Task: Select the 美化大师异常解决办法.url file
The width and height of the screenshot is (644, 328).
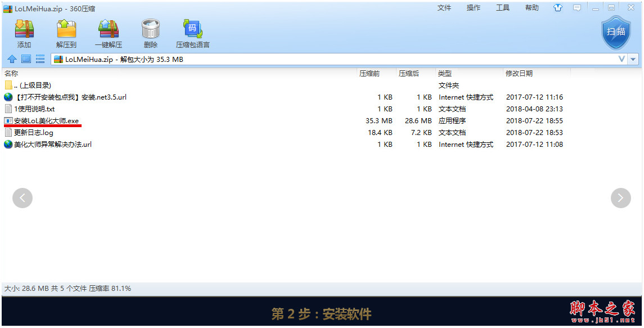Action: [48, 144]
